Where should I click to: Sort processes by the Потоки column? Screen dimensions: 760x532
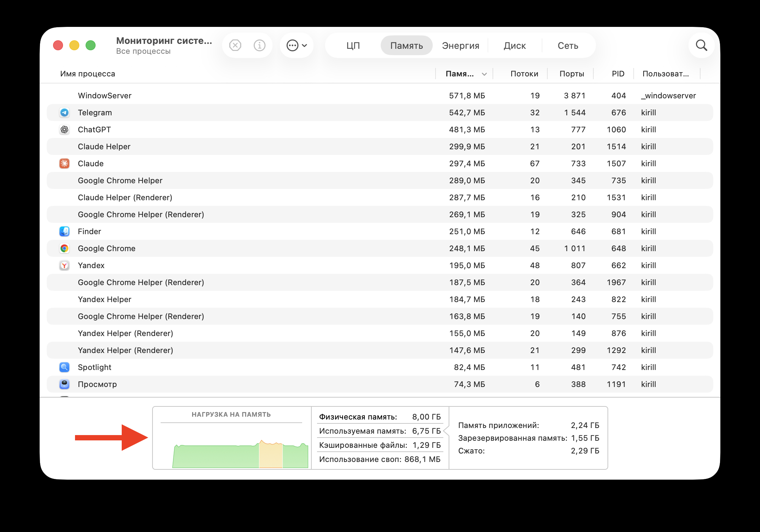524,74
